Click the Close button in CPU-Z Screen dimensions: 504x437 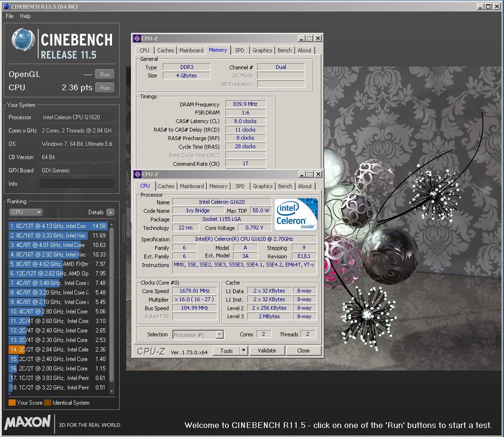pyautogui.click(x=303, y=351)
